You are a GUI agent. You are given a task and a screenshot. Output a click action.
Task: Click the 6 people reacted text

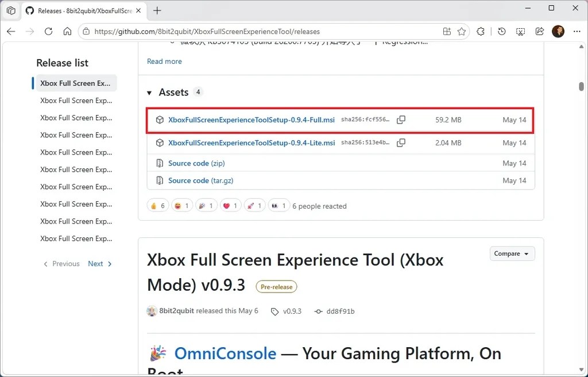coord(319,206)
